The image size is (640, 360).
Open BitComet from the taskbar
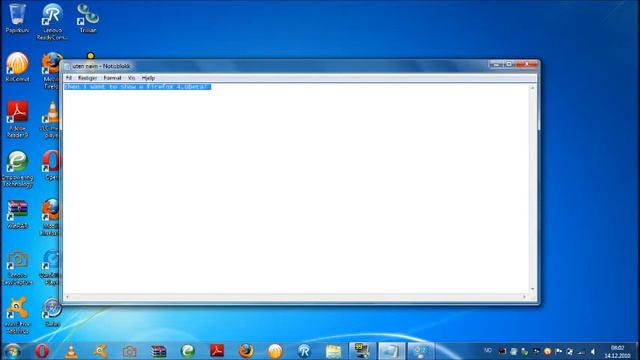point(276,351)
